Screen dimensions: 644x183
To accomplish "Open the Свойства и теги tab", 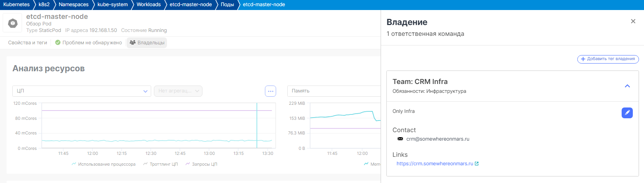I will (27, 43).
